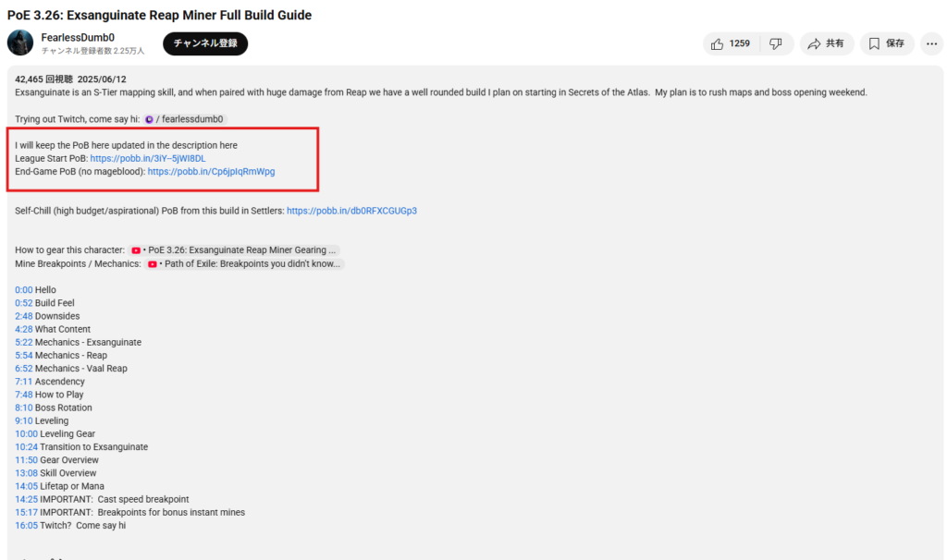Jump to 6:52 Vaal Reap timestamp
This screenshot has height=560, width=947.
(x=23, y=368)
